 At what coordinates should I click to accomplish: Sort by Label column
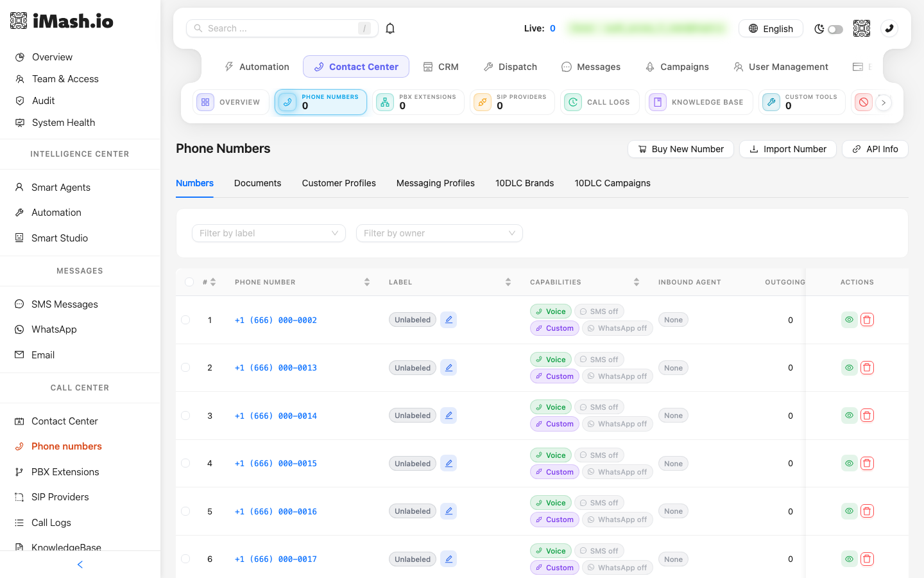(508, 282)
